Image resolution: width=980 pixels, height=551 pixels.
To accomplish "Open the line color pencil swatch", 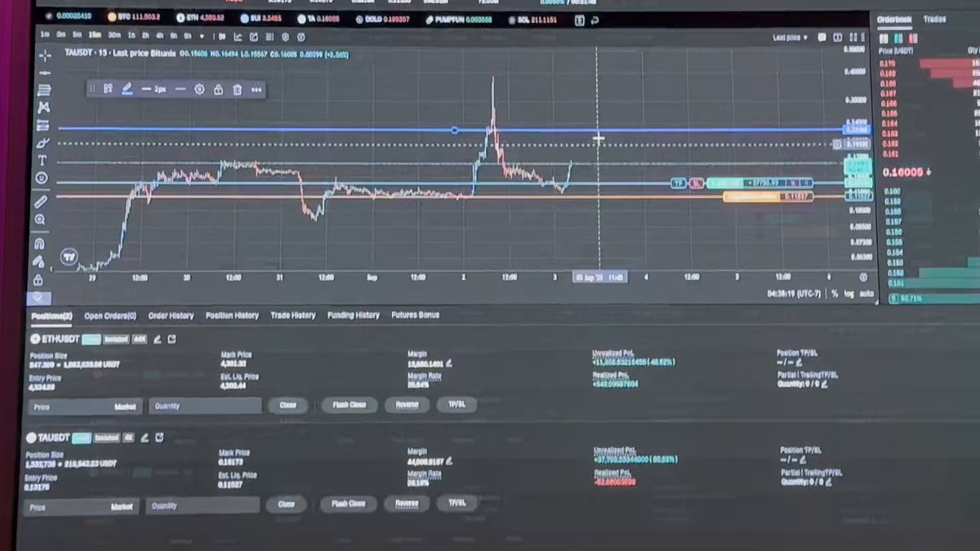I will pos(127,89).
